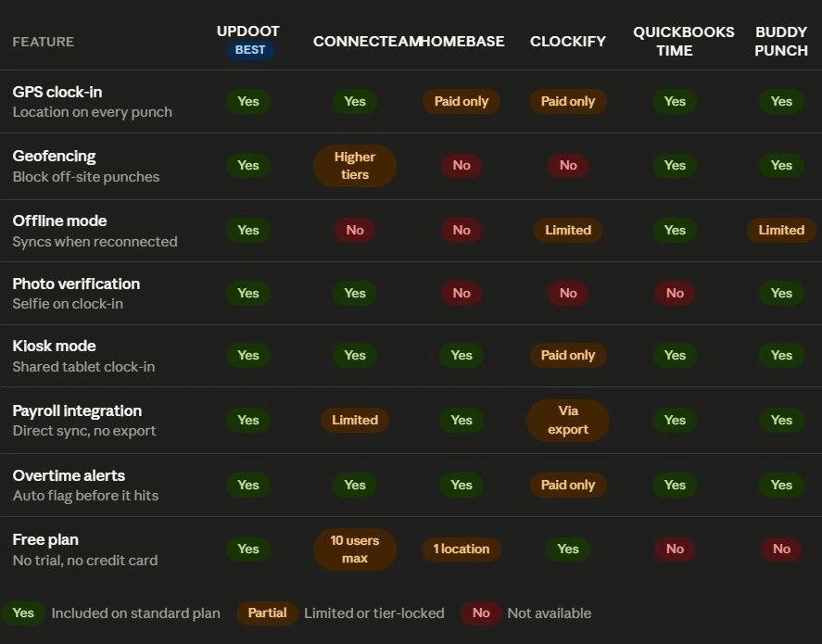Click the Partial legend badge
Viewport: 822px width, 644px height.
click(x=267, y=613)
